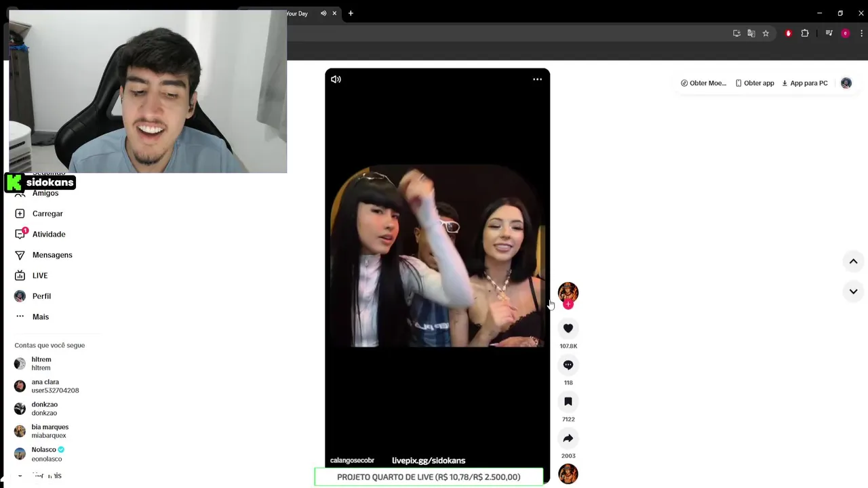Click the Mensagens paper-plane icon
The height and width of the screenshot is (488, 868).
20,255
